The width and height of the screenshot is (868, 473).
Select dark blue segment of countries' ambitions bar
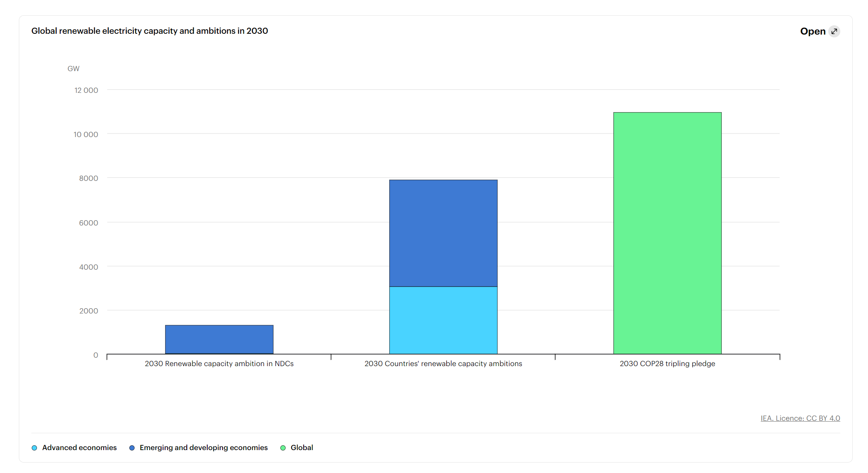click(443, 233)
